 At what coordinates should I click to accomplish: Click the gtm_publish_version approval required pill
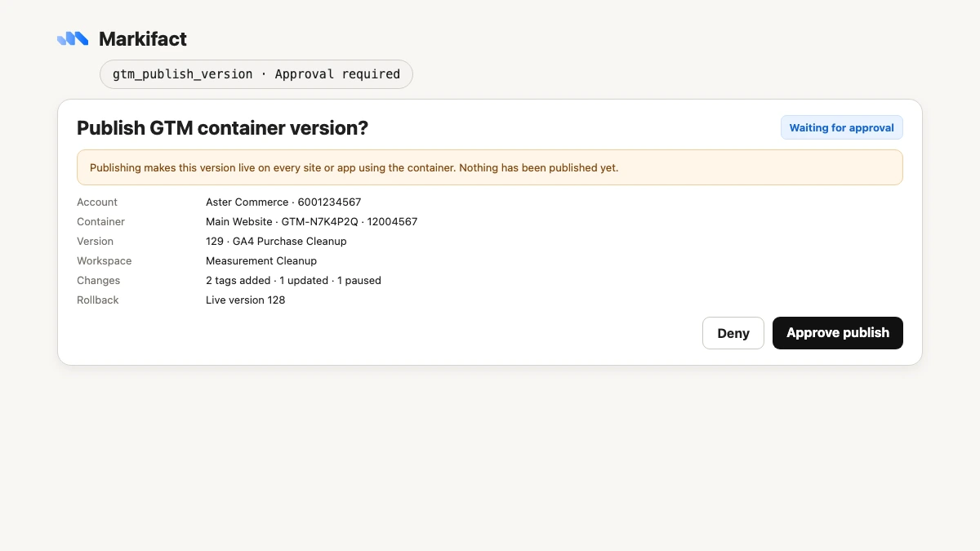click(256, 74)
